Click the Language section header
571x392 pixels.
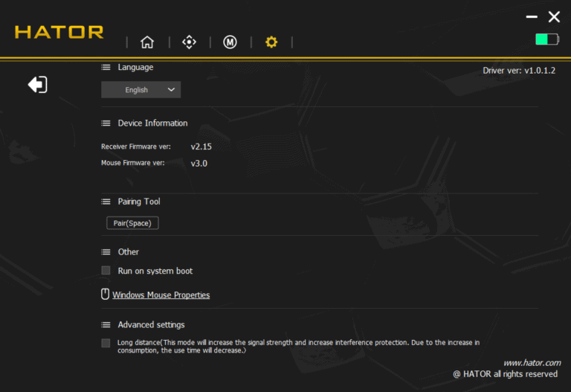(135, 67)
